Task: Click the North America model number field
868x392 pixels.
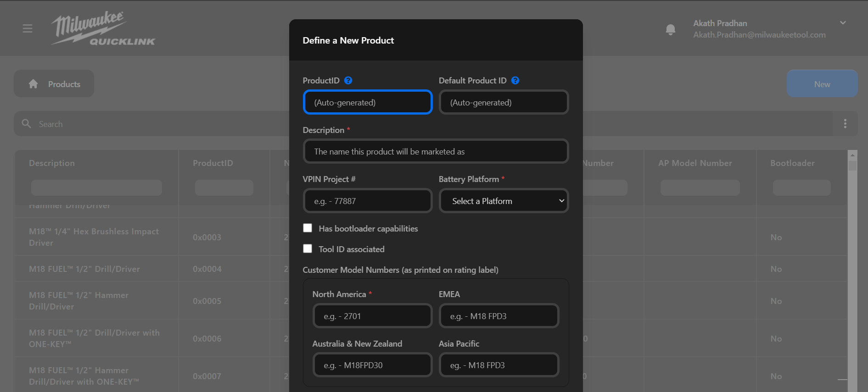Action: (x=373, y=316)
